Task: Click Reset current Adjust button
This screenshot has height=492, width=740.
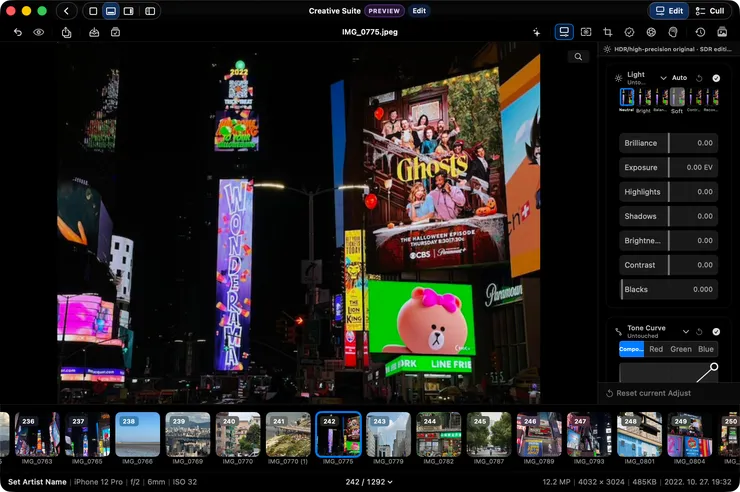Action: click(x=648, y=393)
